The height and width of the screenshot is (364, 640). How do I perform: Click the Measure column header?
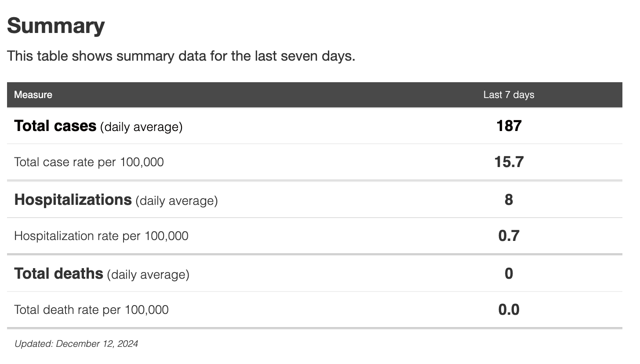33,95
